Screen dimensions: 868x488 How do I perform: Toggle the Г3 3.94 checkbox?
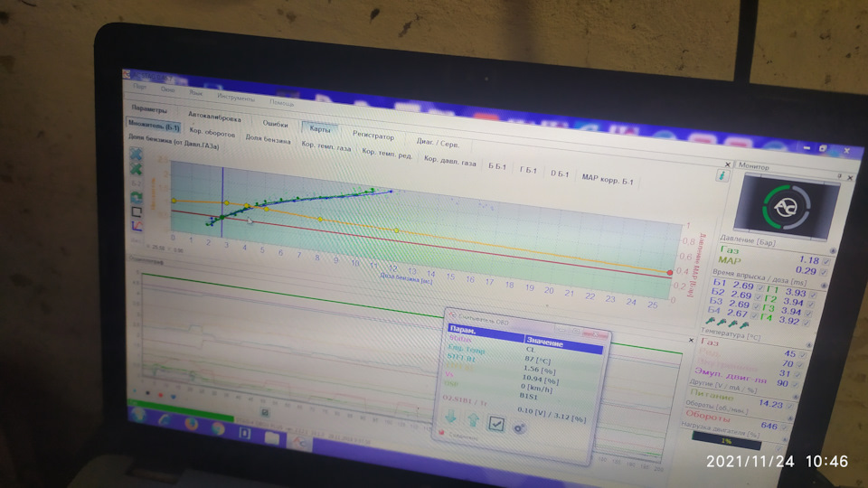coord(808,314)
